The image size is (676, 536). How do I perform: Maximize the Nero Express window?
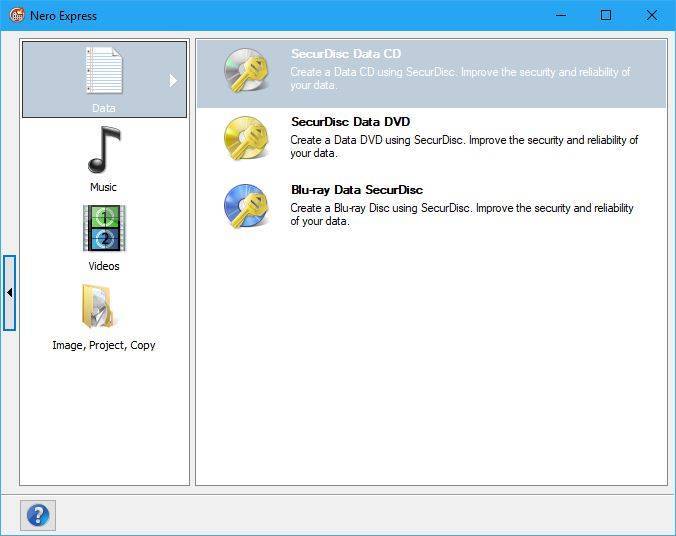tap(606, 15)
